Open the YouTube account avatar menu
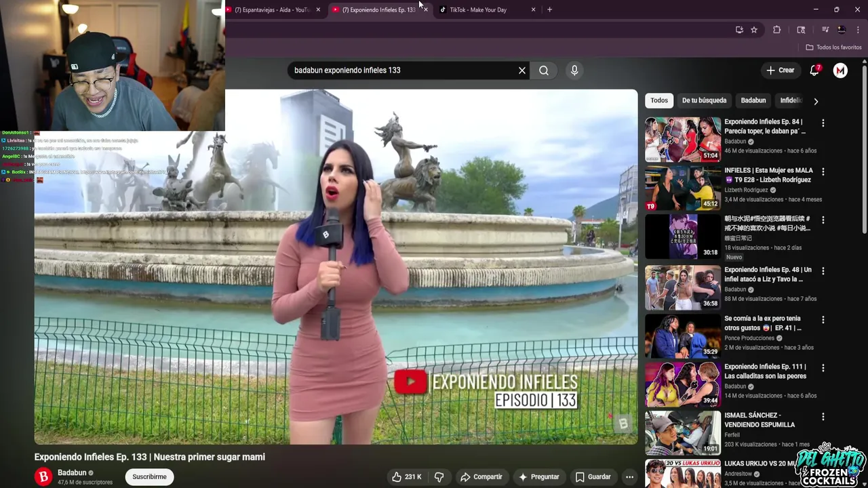868x488 pixels. [840, 70]
